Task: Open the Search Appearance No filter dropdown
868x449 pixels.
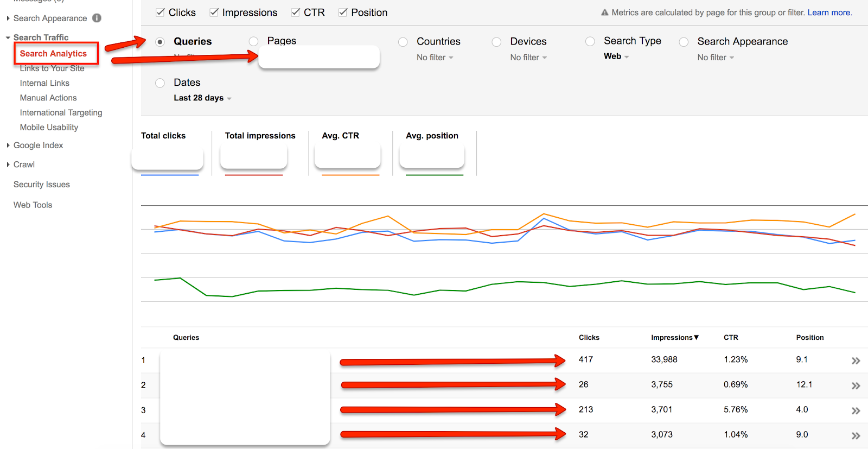Action: pyautogui.click(x=716, y=58)
